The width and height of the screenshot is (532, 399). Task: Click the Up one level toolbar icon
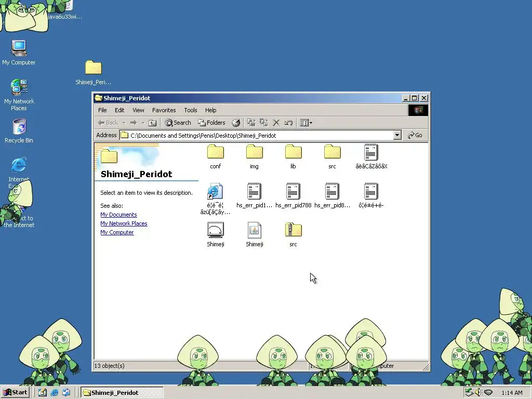(153, 123)
